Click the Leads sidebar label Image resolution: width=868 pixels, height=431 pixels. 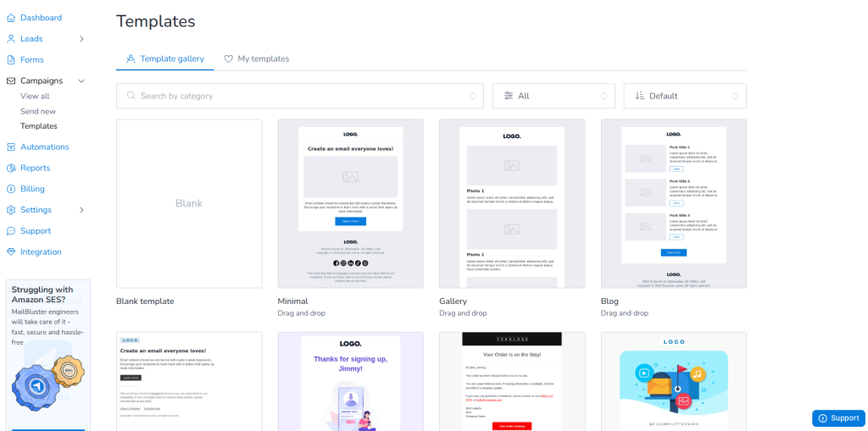pyautogui.click(x=31, y=39)
